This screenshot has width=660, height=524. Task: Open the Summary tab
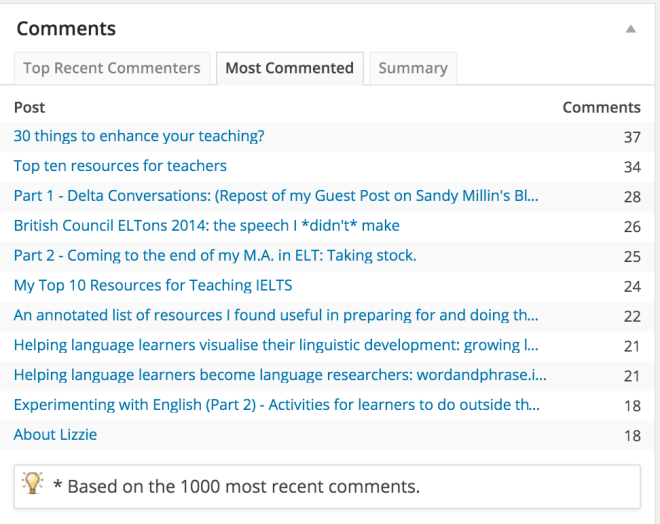coord(412,68)
